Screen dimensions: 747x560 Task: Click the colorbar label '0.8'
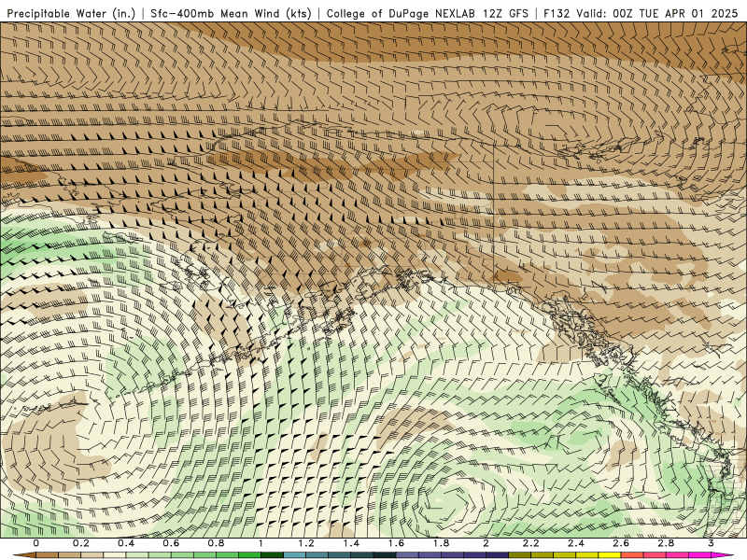point(216,543)
